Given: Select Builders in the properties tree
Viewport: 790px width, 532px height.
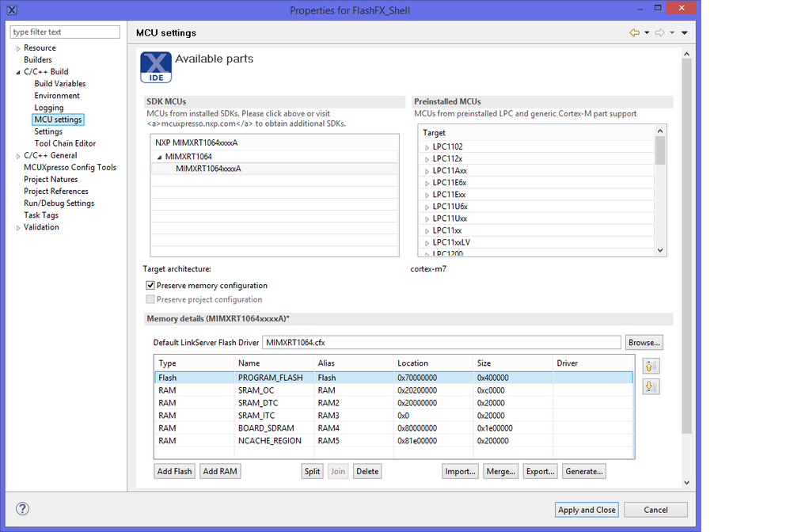Looking at the screenshot, I should [x=38, y=59].
